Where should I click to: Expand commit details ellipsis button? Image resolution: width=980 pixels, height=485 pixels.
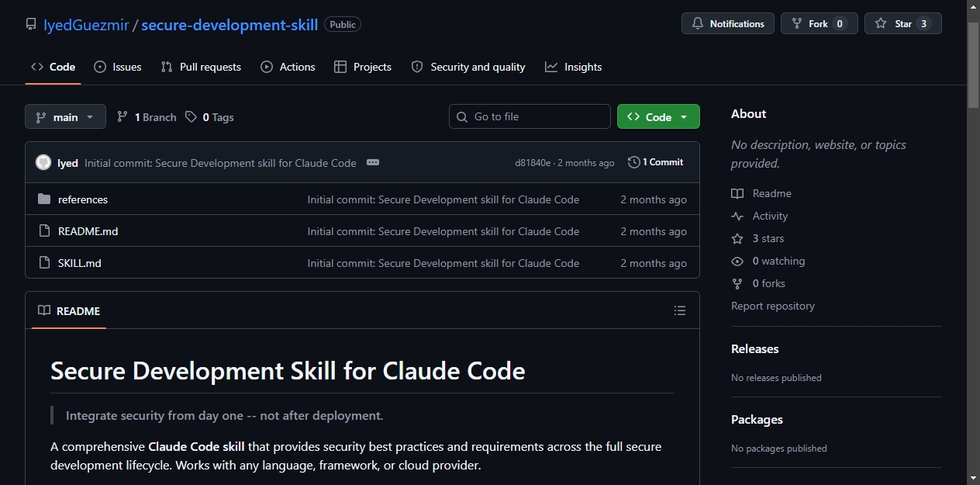click(373, 162)
